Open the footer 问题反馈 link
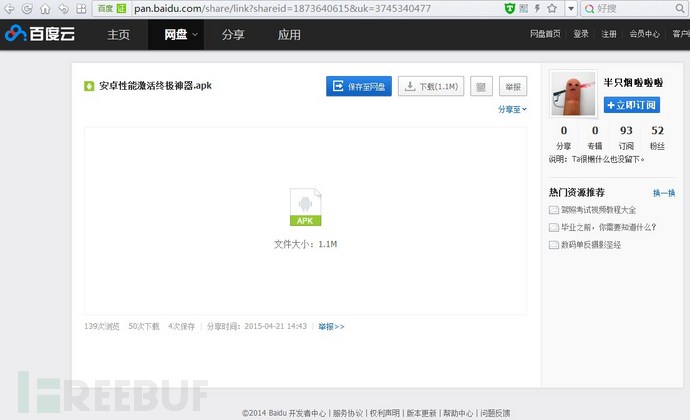 coord(495,413)
